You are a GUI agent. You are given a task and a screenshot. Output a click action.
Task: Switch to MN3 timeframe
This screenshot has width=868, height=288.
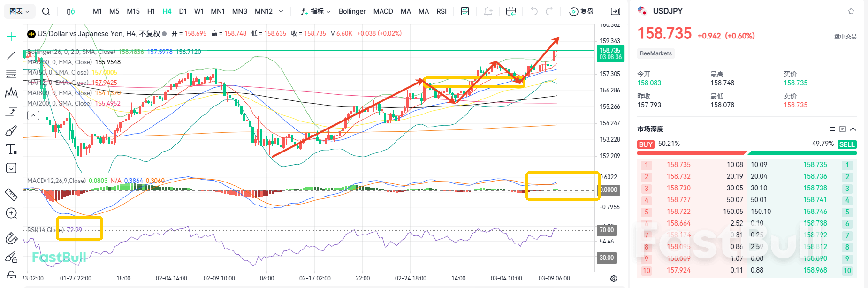tap(240, 11)
